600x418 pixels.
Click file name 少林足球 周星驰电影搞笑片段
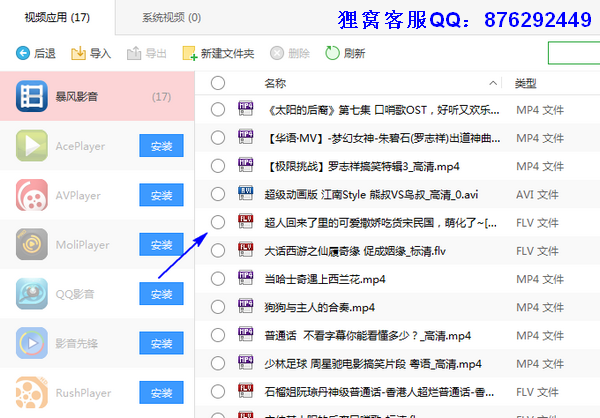coord(373,364)
